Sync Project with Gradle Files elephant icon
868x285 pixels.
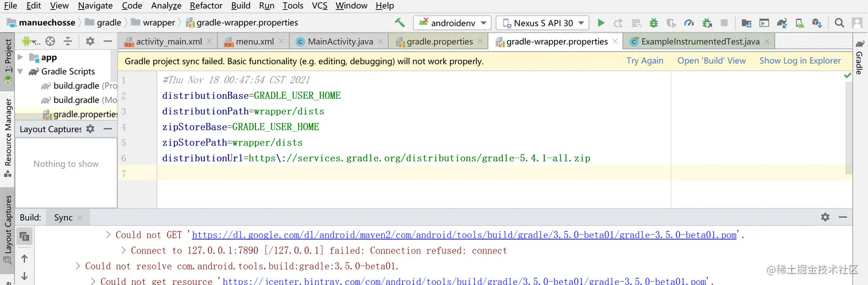[x=781, y=23]
